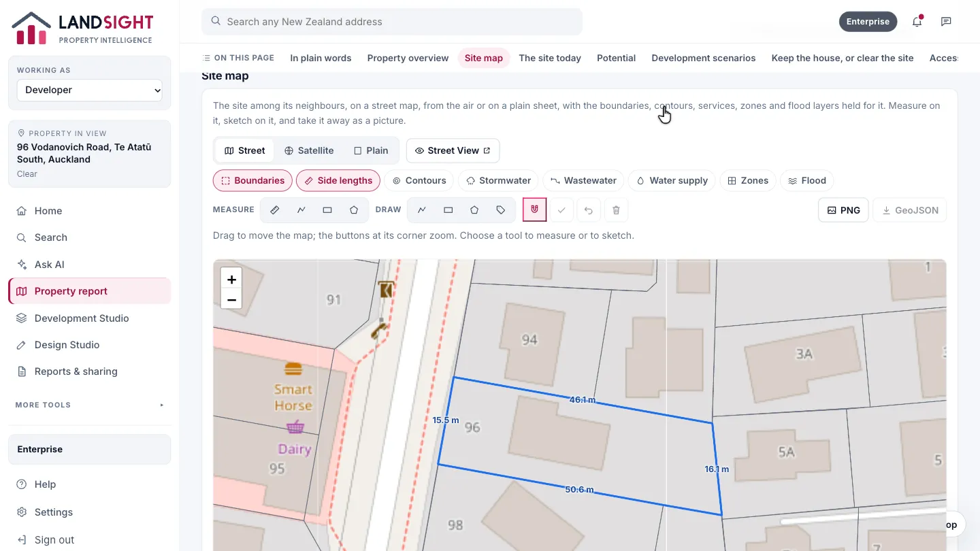
Task: Select the Measure rectangle tool
Action: coord(327,210)
